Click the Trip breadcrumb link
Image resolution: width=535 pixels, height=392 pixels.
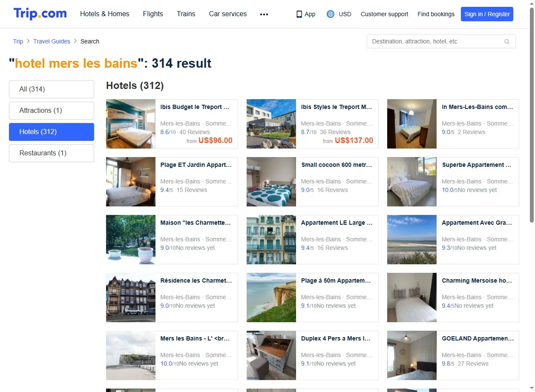(18, 41)
